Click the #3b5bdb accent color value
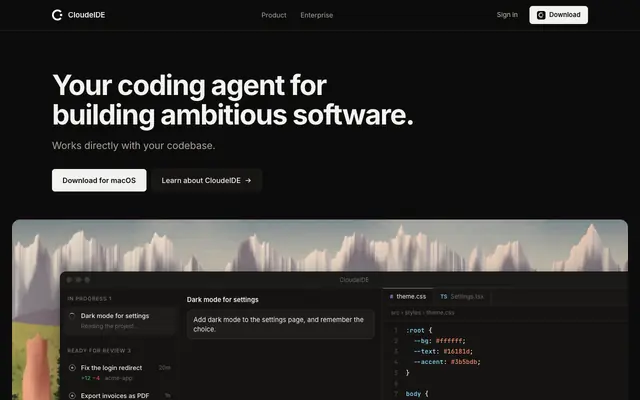The width and height of the screenshot is (640, 400). click(x=464, y=362)
